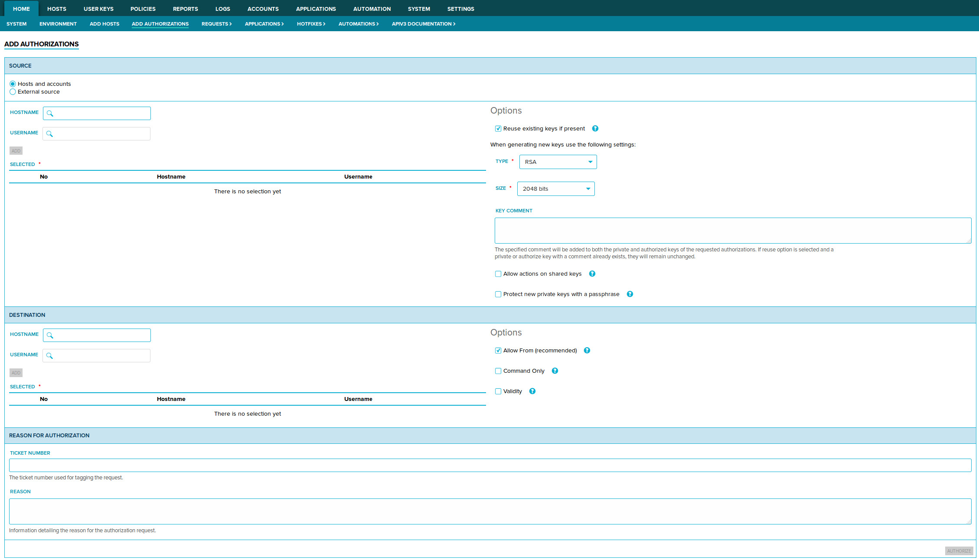This screenshot has width=979, height=560.
Task: Switch to the Hosts tab
Action: [57, 9]
